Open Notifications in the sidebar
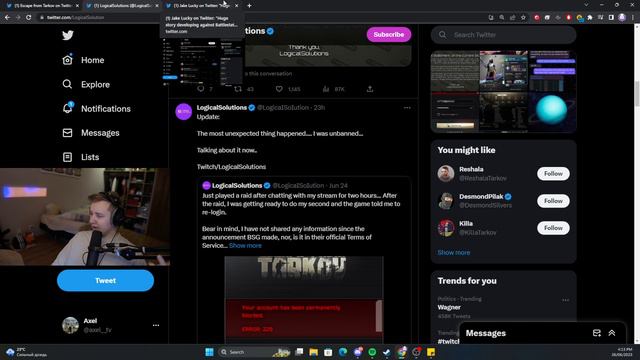This screenshot has height=360, width=640. [97, 109]
